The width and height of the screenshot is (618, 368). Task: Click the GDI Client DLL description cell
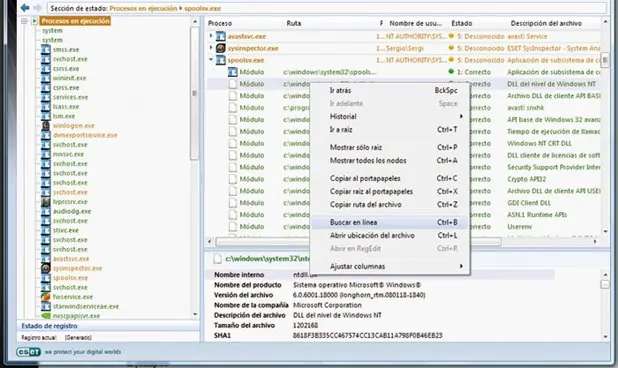(x=529, y=203)
